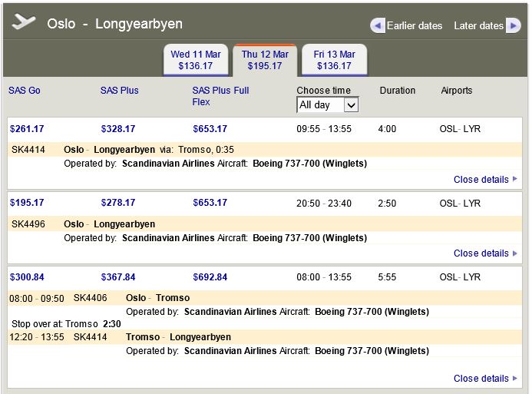Select the $278.17 SAS Plus fare
Viewport: 532px width, 394px height.
tap(118, 203)
